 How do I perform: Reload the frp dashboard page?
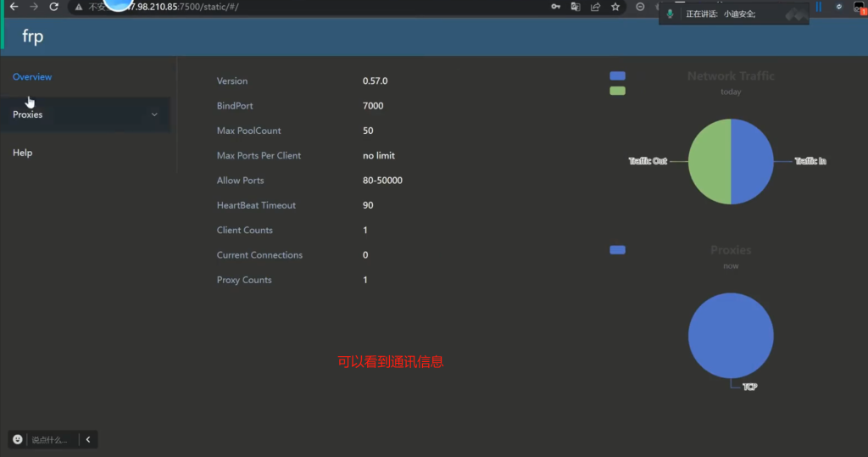point(53,7)
